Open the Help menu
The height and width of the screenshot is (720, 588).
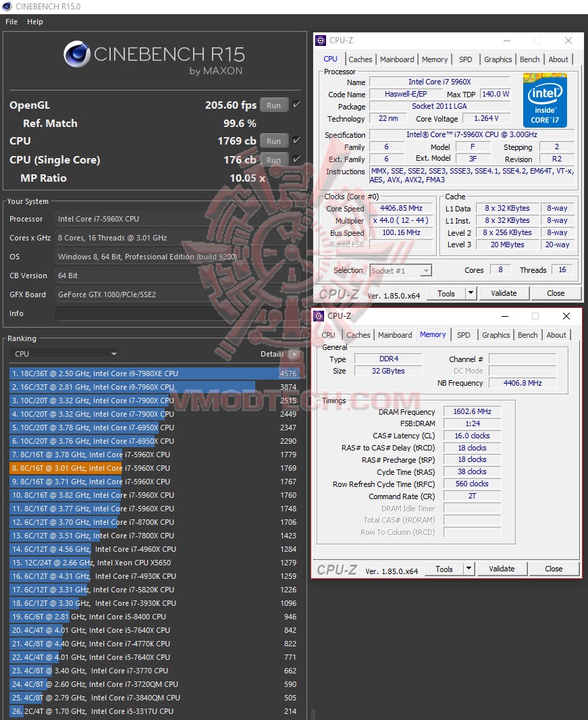(35, 22)
